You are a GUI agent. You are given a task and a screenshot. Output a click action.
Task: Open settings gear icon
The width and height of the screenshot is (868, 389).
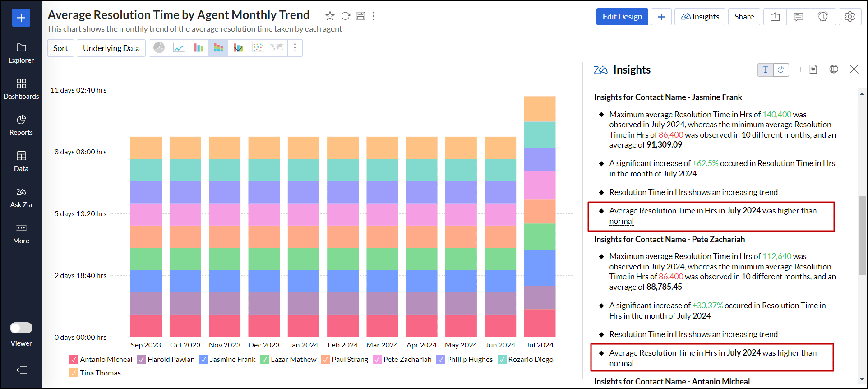coord(850,17)
